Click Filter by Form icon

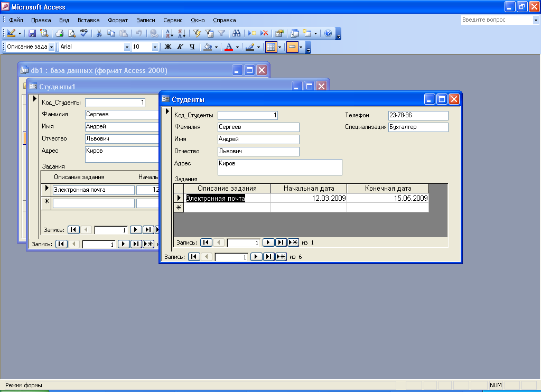(x=209, y=33)
